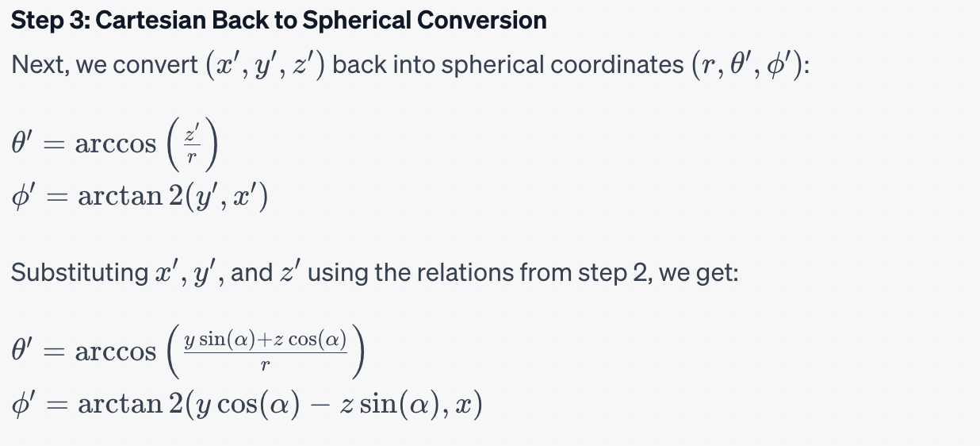This screenshot has height=446, width=980.
Task: Click the (r, θ′, φ′) tuple in first sentence
Action: 742,65
